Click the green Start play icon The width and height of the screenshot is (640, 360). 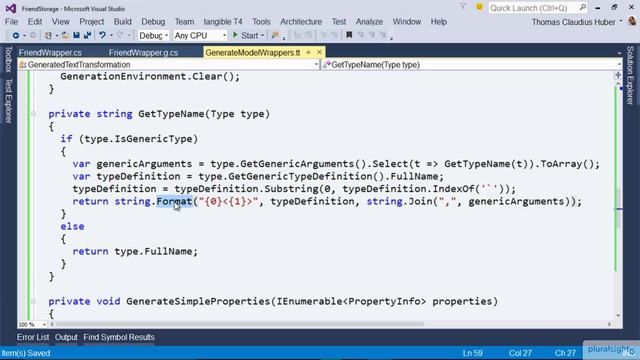[x=235, y=35]
